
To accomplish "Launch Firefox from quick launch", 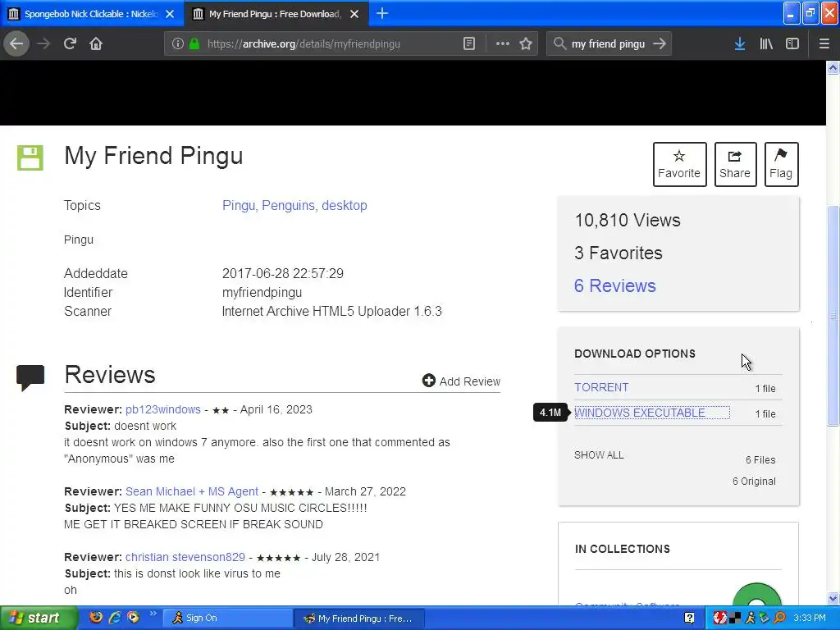I will pos(95,617).
